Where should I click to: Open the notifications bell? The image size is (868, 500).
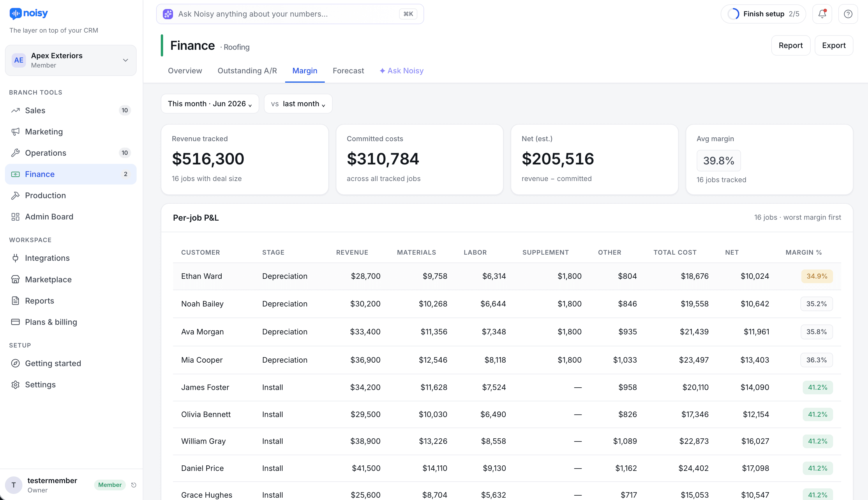coord(822,14)
